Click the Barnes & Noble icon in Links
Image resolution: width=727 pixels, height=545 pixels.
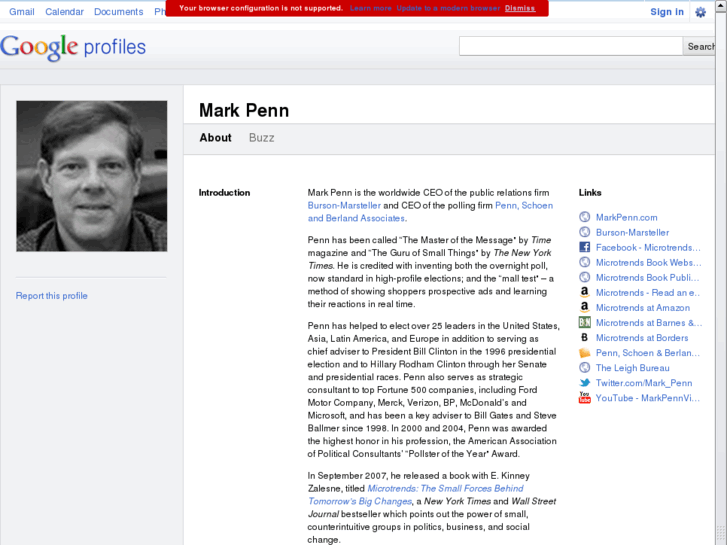585,322
